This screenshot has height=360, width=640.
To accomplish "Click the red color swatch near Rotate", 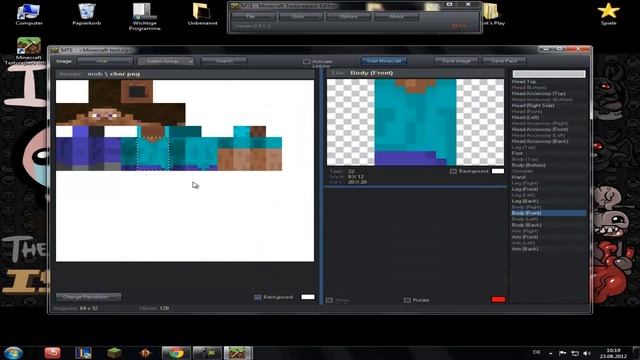I will (x=498, y=300).
